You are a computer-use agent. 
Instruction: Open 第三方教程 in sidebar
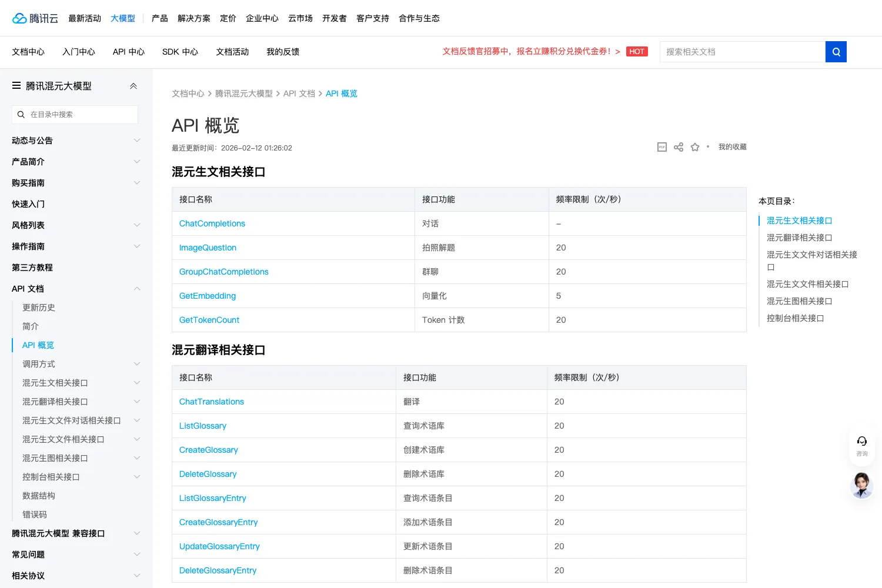pyautogui.click(x=32, y=268)
